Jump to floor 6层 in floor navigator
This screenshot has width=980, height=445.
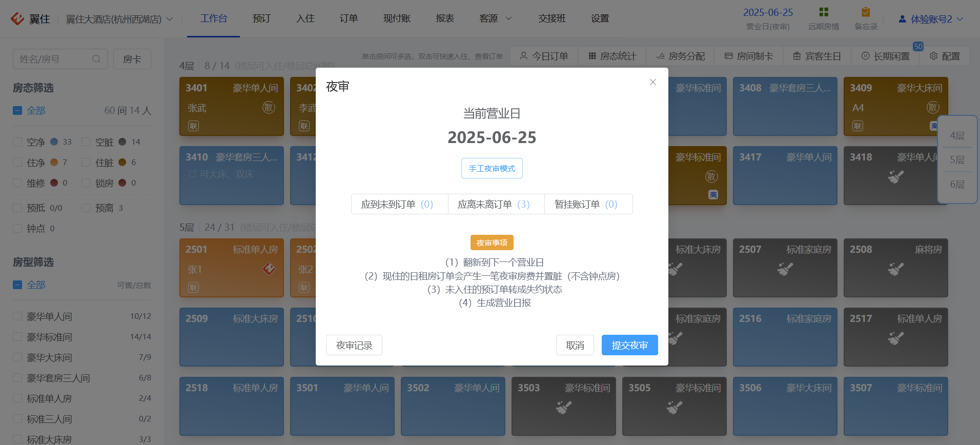click(957, 185)
